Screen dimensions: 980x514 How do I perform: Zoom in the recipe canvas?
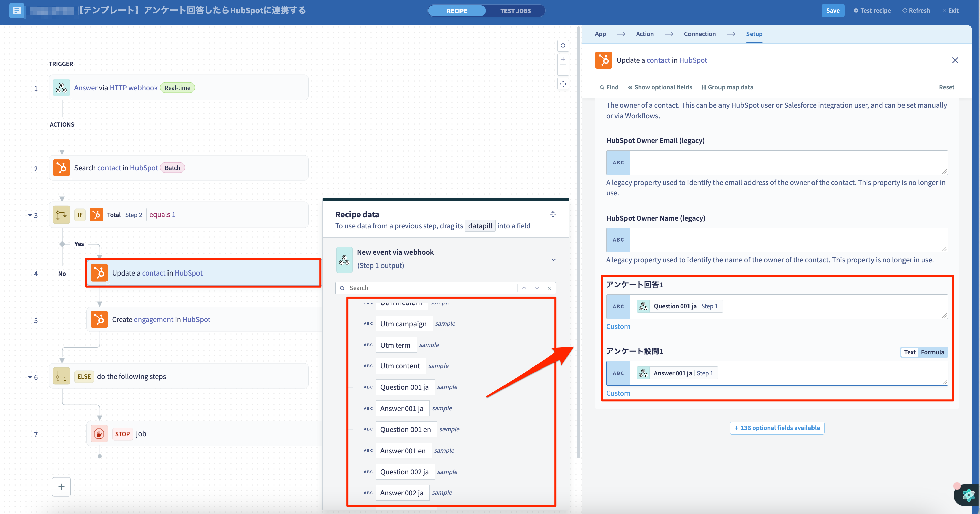563,59
